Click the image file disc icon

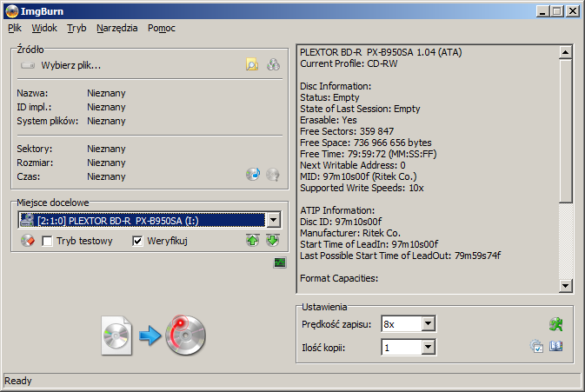[116, 336]
